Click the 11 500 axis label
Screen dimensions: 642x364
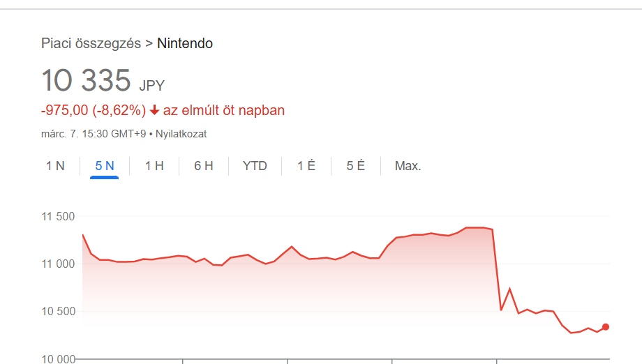click(x=59, y=216)
